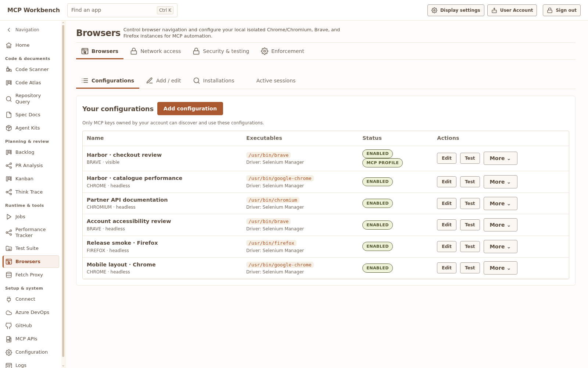
Task: Open More dropdown for Harbor catalogue performance
Action: [500, 182]
